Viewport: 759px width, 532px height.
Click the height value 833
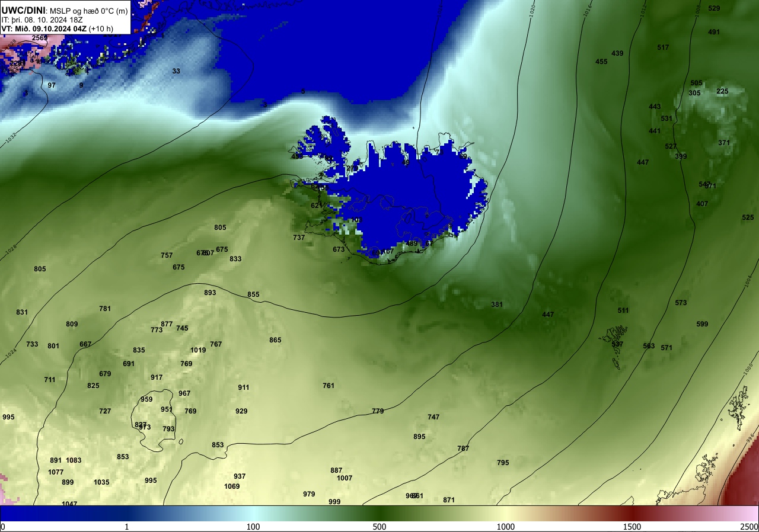[x=235, y=259]
